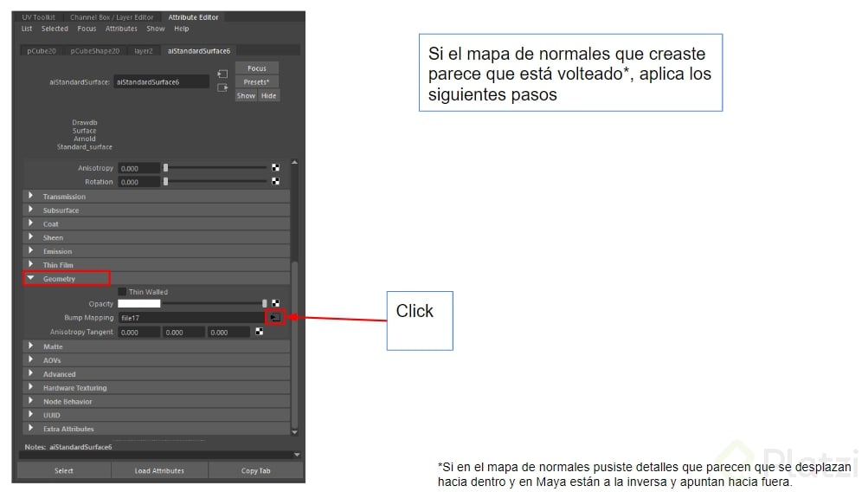Click the Rotation map checker icon
The height and width of the screenshot is (492, 868).
276,182
